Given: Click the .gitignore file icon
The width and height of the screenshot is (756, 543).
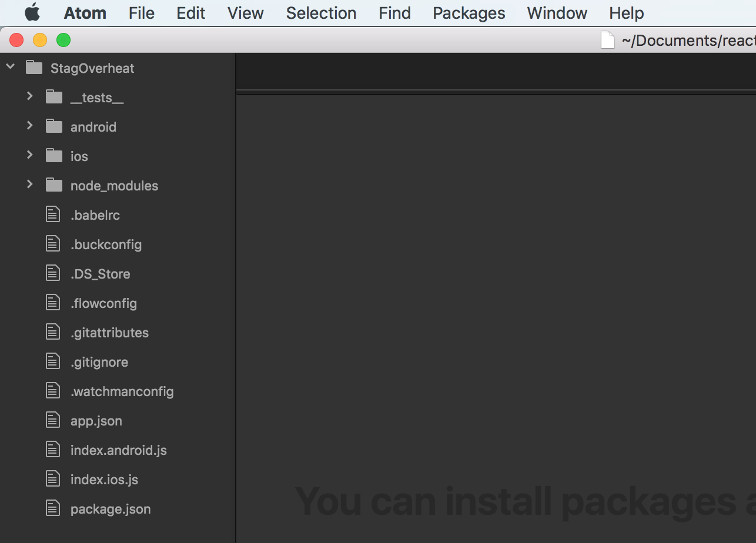Looking at the screenshot, I should (53, 361).
